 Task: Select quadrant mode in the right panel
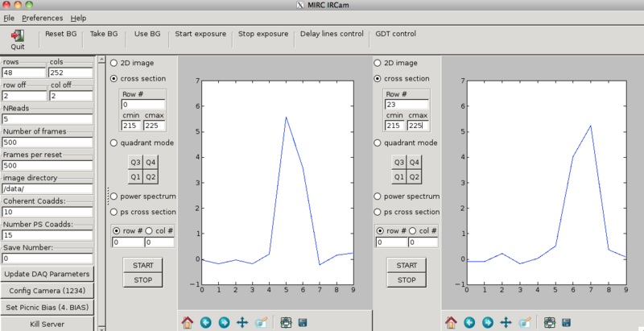click(377, 143)
